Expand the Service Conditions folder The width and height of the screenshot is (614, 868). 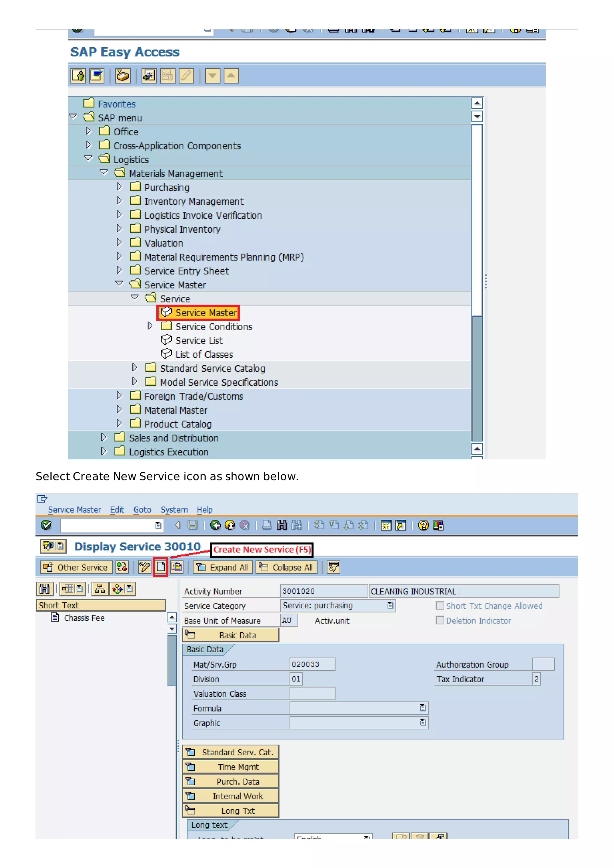coord(150,326)
